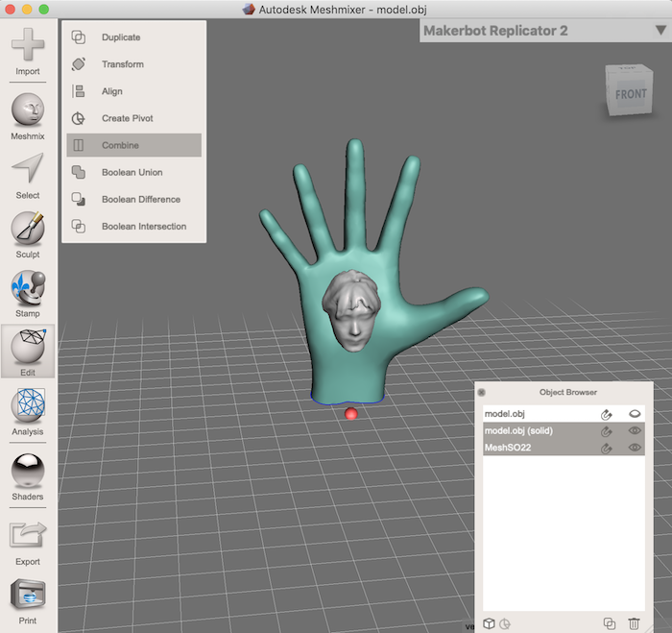Click duplicate icon in Object Browser footer
The image size is (672, 633).
(610, 623)
